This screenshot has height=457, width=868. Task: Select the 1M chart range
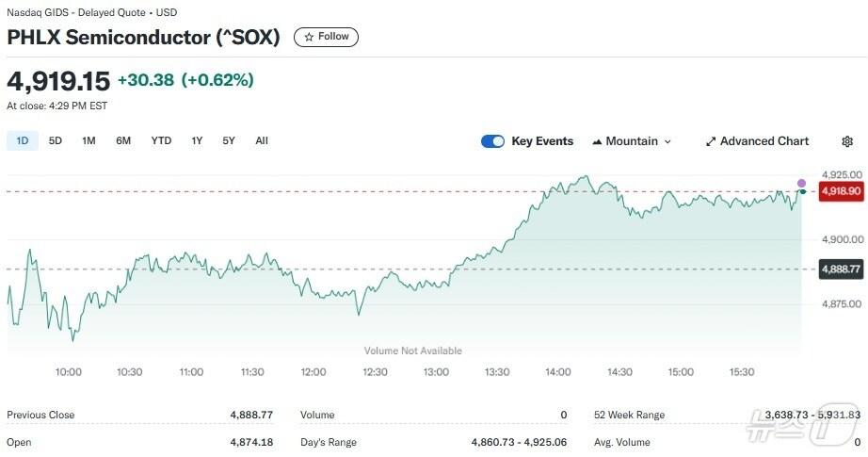pyautogui.click(x=88, y=140)
